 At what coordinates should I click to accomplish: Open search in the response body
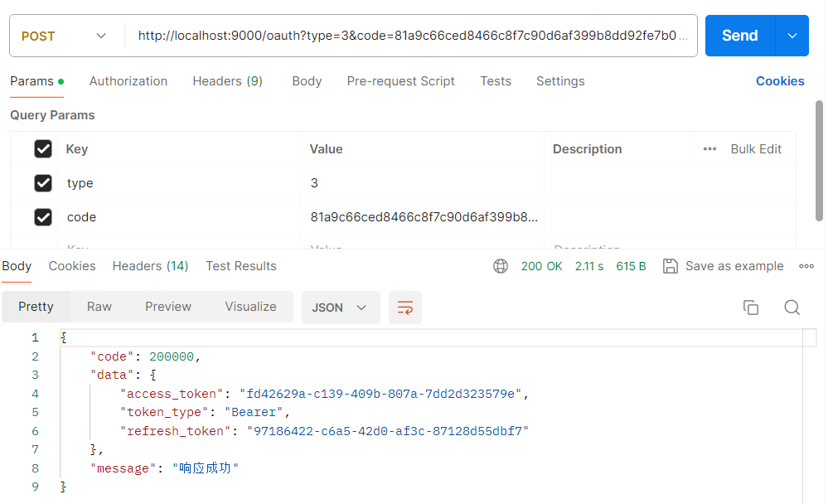(792, 308)
